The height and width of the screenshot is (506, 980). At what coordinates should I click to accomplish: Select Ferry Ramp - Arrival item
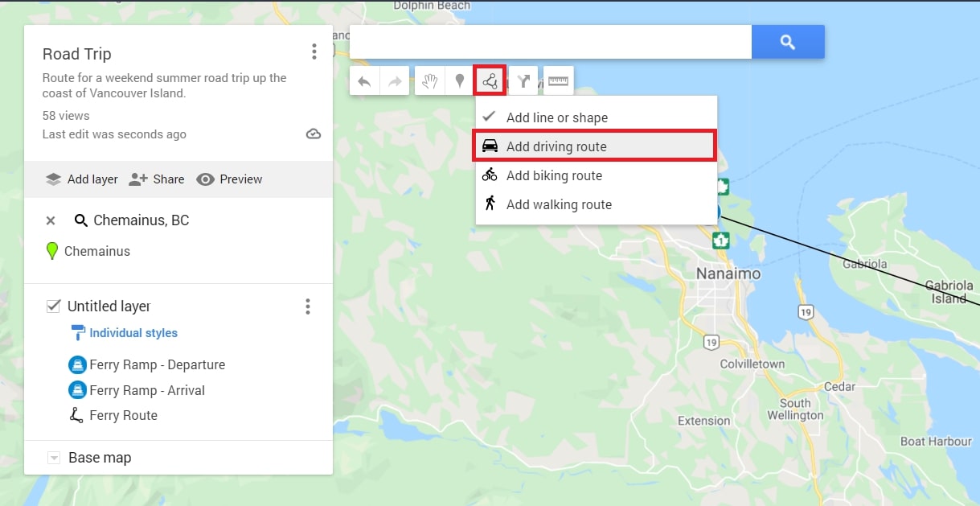click(x=137, y=390)
